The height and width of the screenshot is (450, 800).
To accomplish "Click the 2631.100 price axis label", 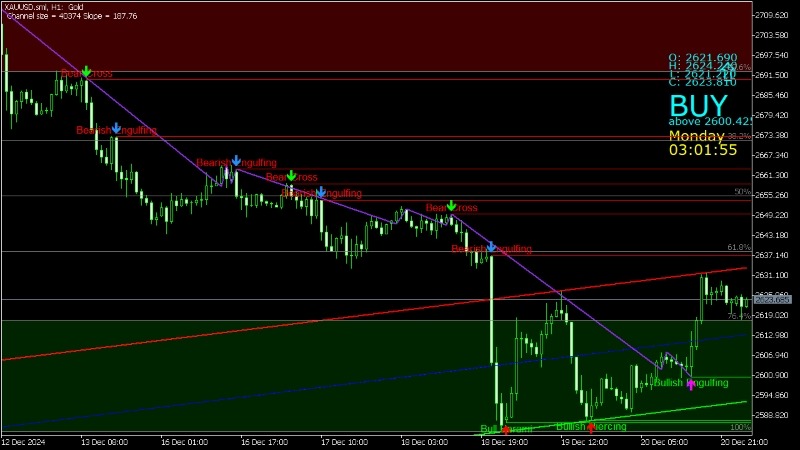I will pos(771,275).
